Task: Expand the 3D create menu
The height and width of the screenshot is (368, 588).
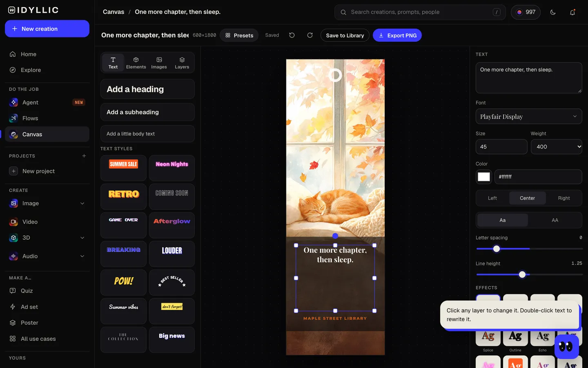Action: pyautogui.click(x=82, y=238)
